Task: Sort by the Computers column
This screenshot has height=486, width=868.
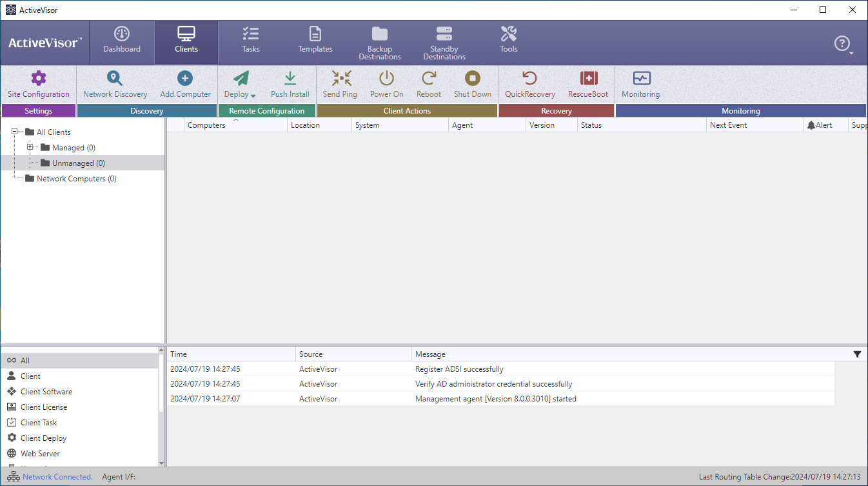Action: pyautogui.click(x=236, y=125)
